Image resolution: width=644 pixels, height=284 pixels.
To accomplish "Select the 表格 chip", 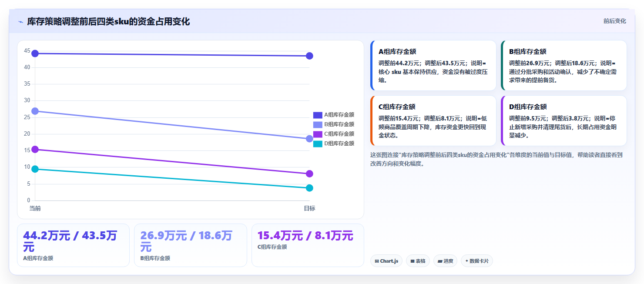I will 418,261.
